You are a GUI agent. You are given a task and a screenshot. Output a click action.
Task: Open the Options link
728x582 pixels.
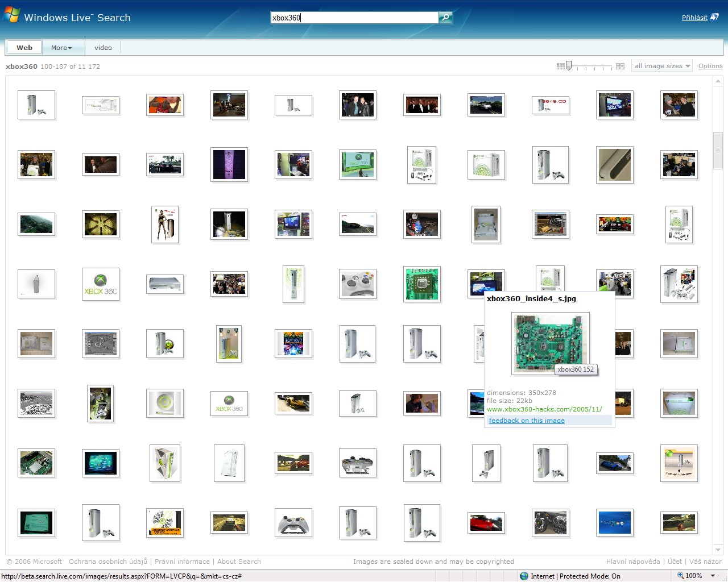pyautogui.click(x=710, y=66)
